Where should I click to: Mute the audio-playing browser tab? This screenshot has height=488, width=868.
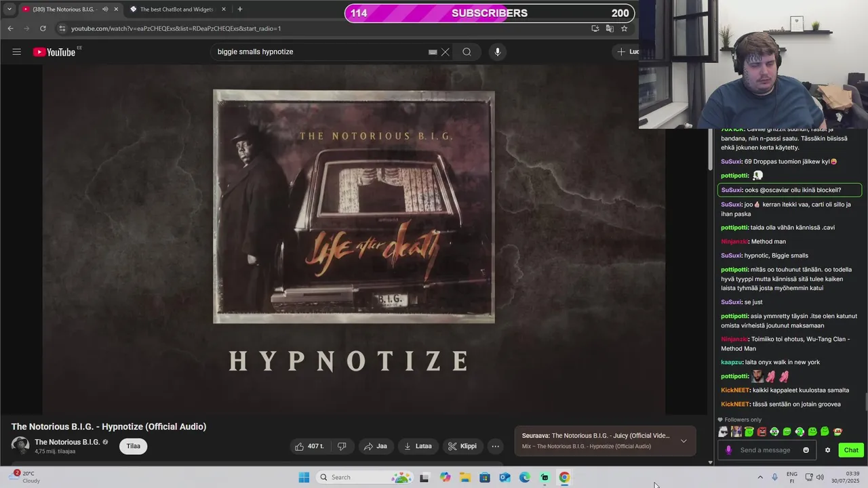(x=105, y=9)
